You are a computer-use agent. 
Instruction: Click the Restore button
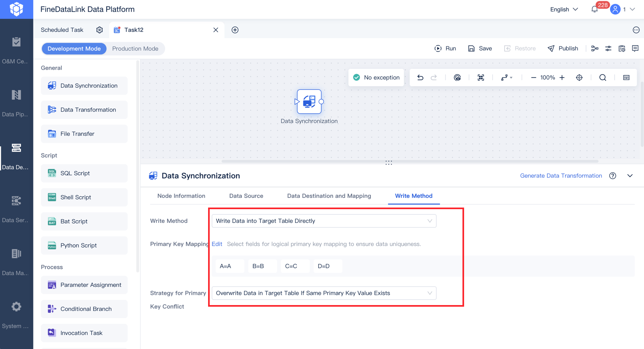point(520,48)
